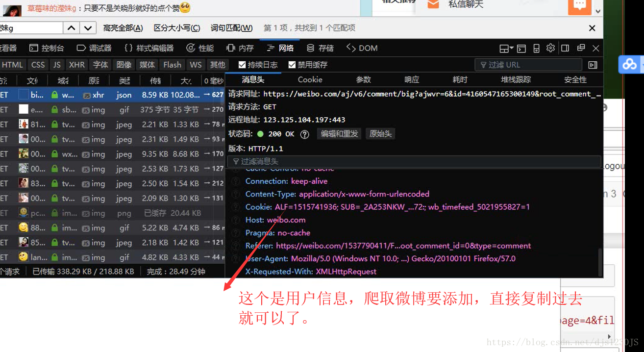Open help icon beside Cookie header
Image resolution: width=644 pixels, height=352 pixels.
(x=235, y=207)
